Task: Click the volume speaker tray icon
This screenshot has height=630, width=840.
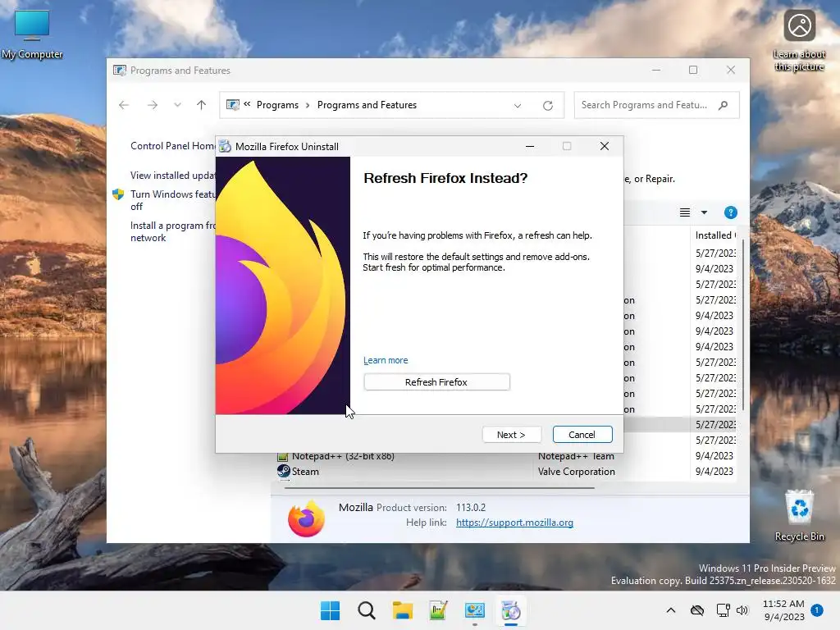Action: (x=742, y=610)
